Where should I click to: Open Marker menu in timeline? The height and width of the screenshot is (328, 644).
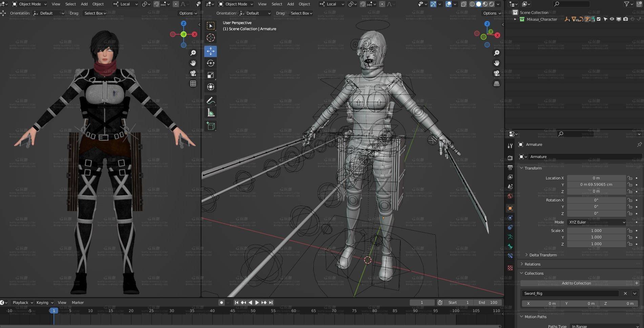point(78,303)
